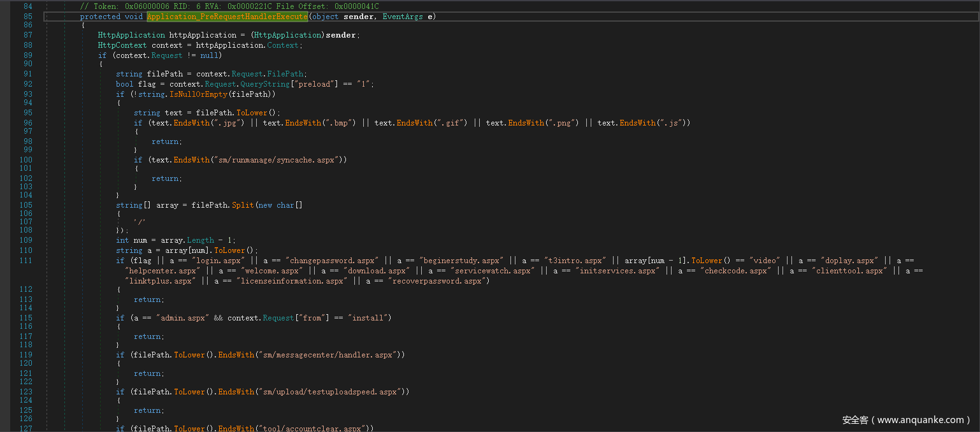Click the ToLower call on line 95
Viewport: 980px width, 432px height.
252,112
